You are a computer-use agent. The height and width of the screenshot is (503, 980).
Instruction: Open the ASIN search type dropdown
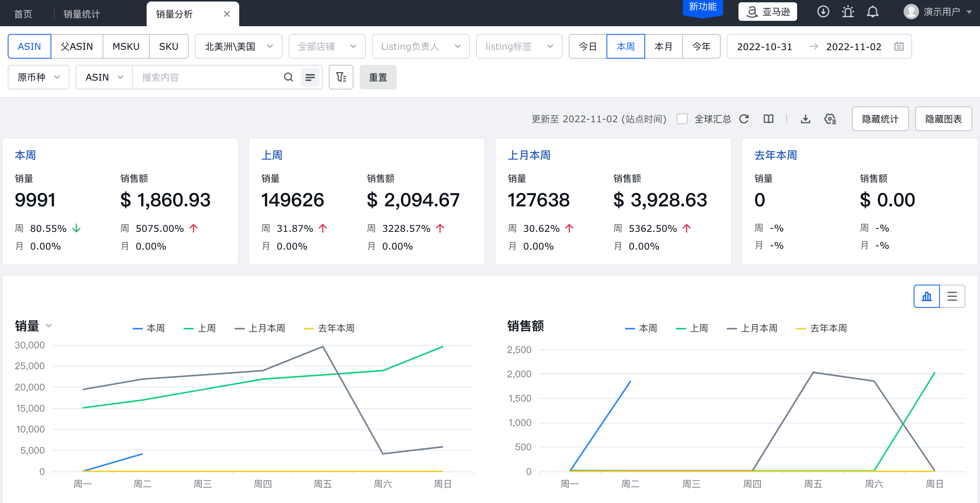pos(104,77)
